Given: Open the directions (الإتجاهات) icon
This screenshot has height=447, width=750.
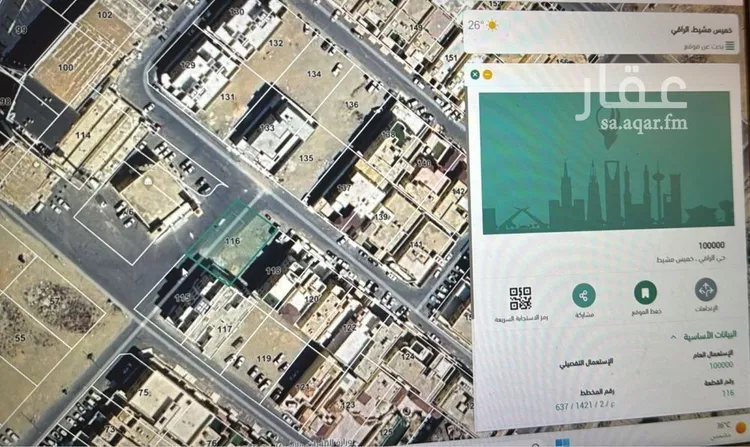Looking at the screenshot, I should click(x=706, y=290).
